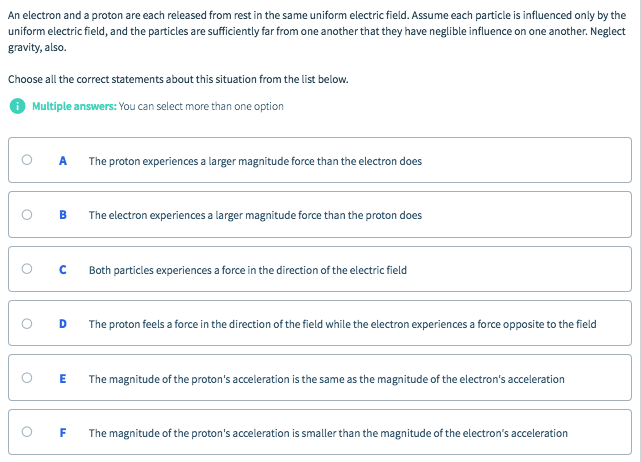641x462 pixels.
Task: Choose the radio circle for option E
Action: pos(27,378)
